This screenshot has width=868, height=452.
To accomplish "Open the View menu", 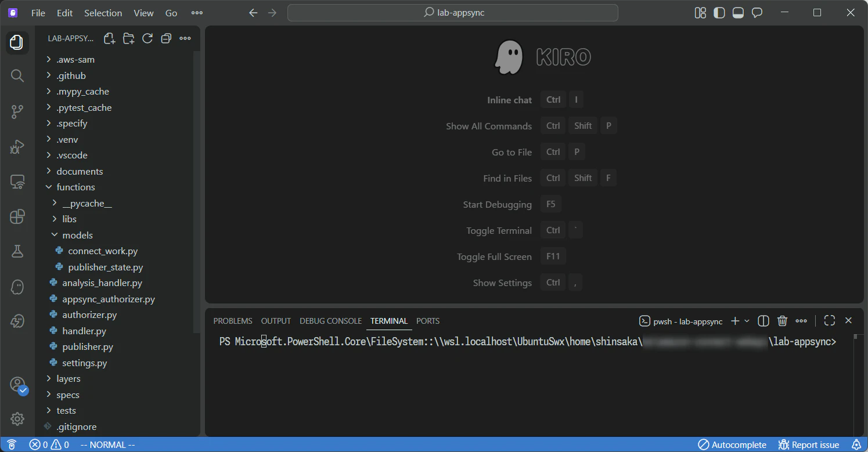I will pos(143,13).
